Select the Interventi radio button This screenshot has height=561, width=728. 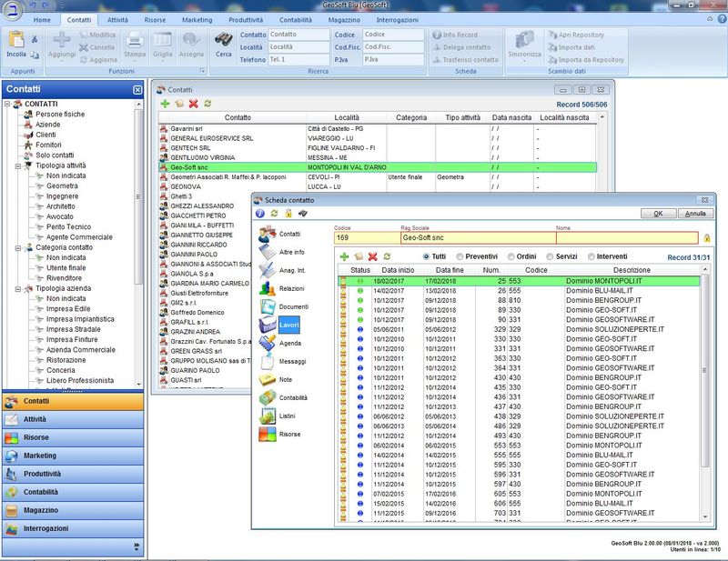pyautogui.click(x=591, y=257)
